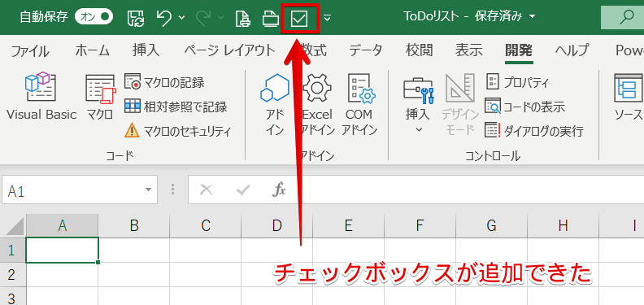Click the プロパティ button
This screenshot has width=644, height=305.
tap(517, 83)
